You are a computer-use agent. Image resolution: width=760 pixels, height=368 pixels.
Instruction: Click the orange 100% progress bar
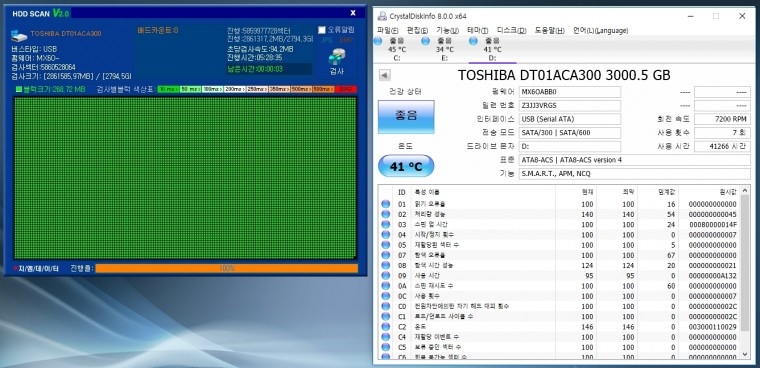click(226, 268)
